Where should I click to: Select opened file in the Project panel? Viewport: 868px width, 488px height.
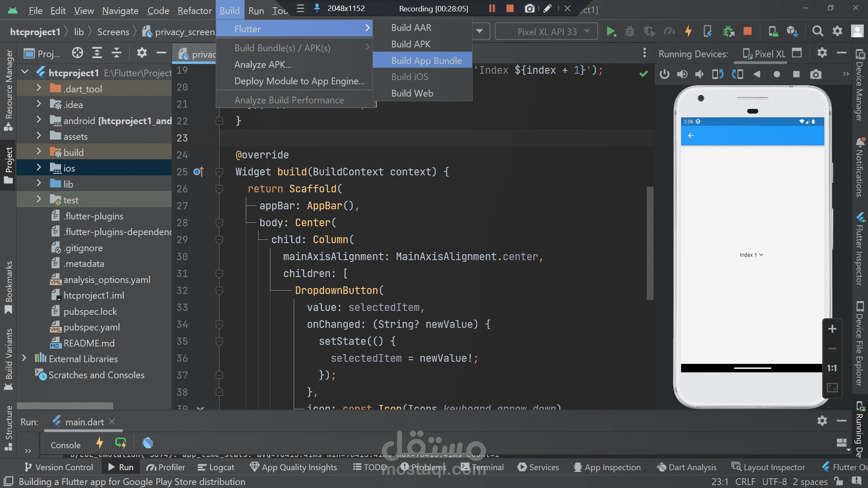77,53
